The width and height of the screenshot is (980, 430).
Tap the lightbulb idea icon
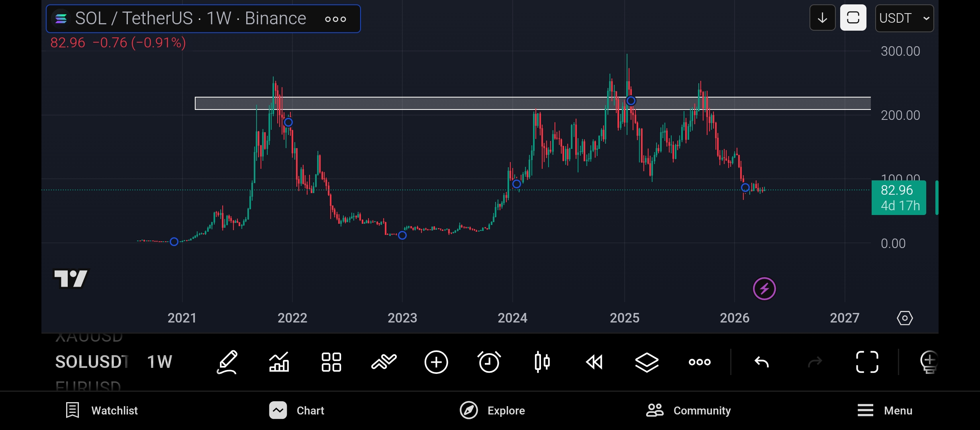[929, 362]
